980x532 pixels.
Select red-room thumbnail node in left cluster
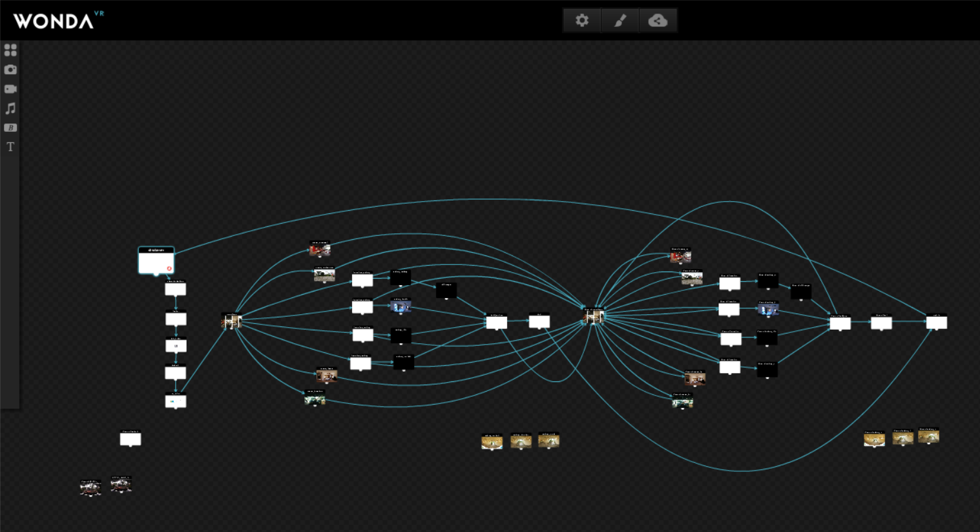coord(320,250)
